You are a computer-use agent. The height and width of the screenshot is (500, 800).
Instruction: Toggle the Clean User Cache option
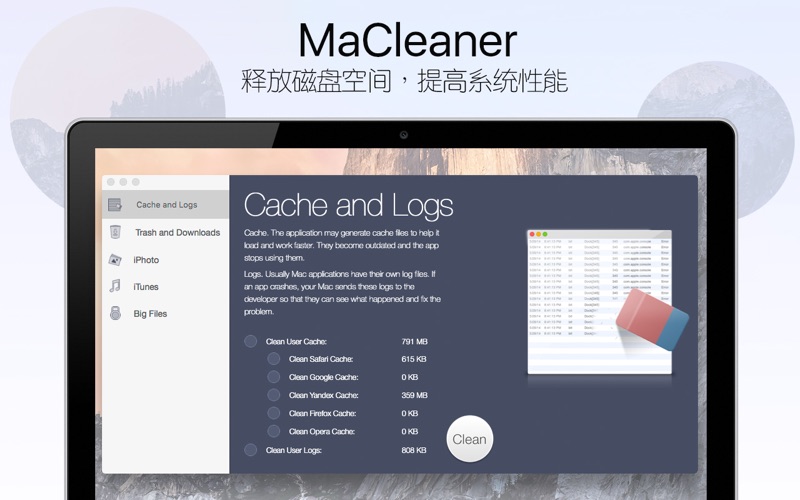(251, 341)
